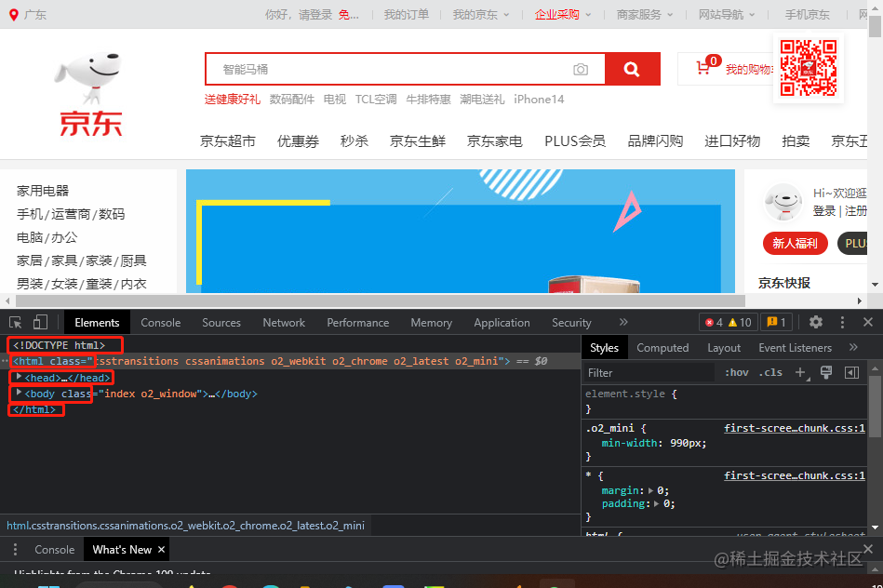
Task: Click the red search magnifier button
Action: 632,69
